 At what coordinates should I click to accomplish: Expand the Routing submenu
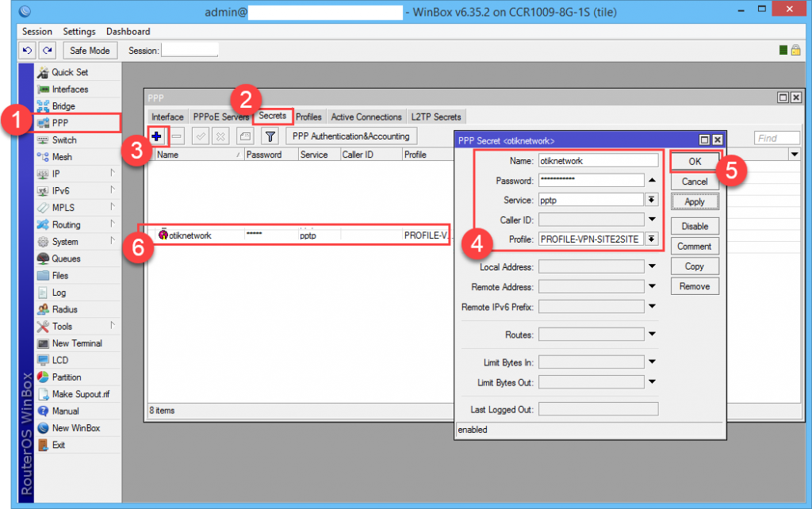113,224
